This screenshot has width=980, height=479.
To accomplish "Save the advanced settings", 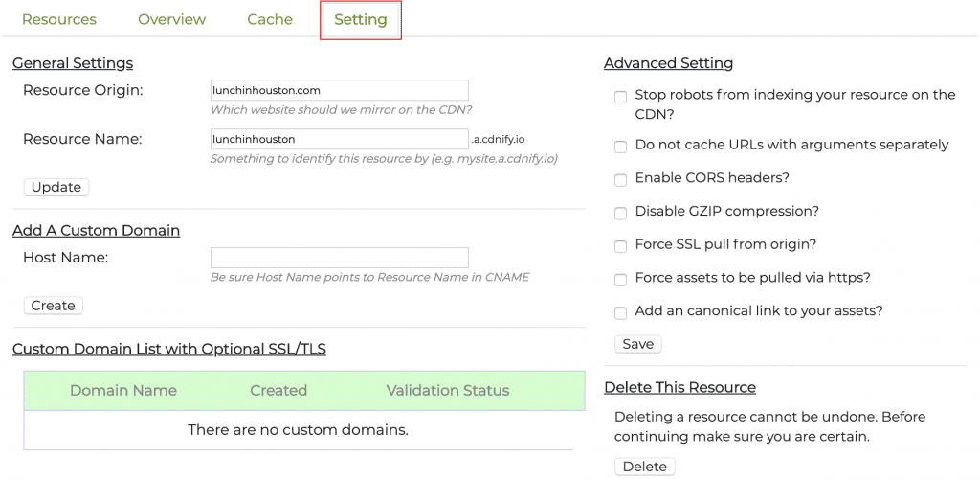I will pyautogui.click(x=637, y=344).
